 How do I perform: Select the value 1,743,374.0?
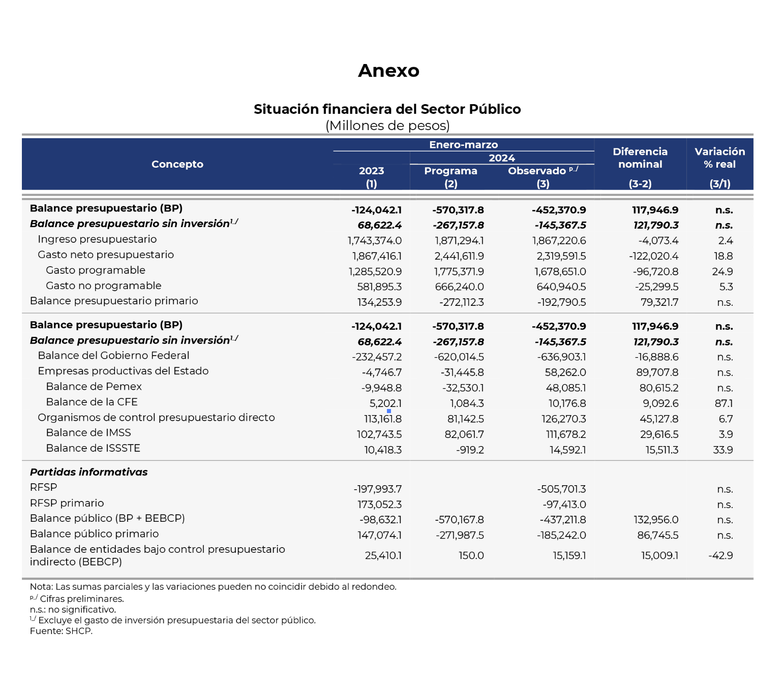point(375,241)
